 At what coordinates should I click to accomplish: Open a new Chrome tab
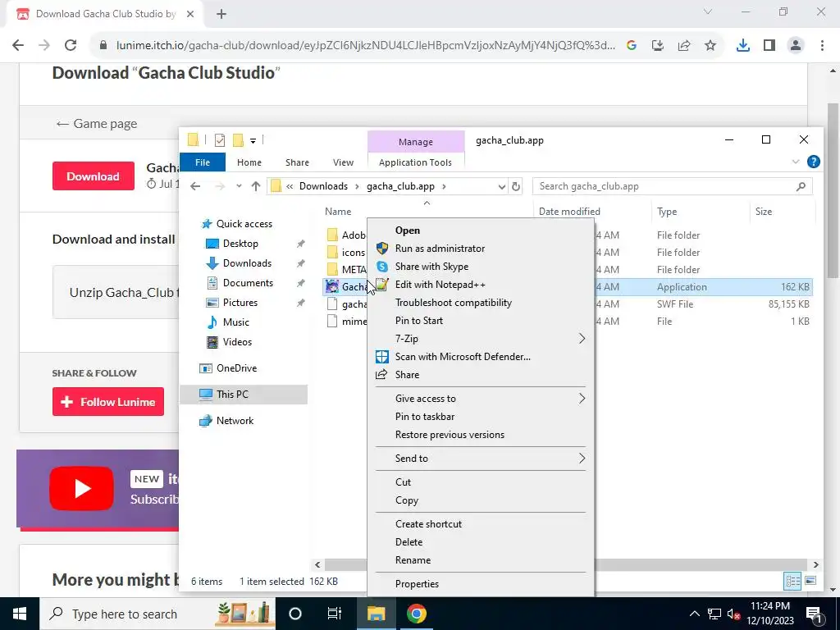coord(221,14)
